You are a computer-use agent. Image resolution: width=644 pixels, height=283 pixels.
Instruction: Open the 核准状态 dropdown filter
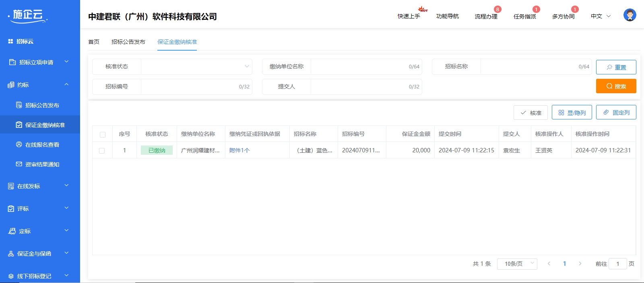pyautogui.click(x=196, y=67)
